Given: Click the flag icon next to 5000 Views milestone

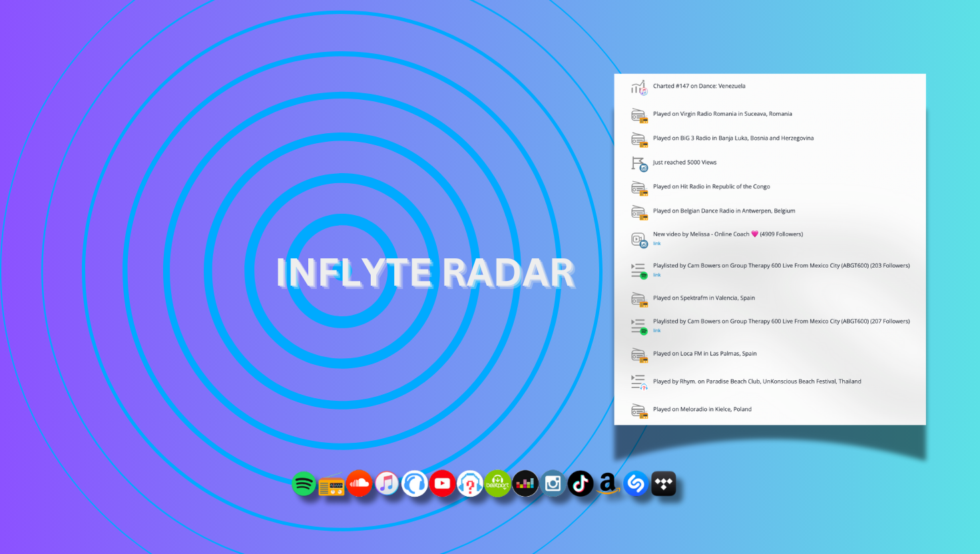Looking at the screenshot, I should point(638,163).
